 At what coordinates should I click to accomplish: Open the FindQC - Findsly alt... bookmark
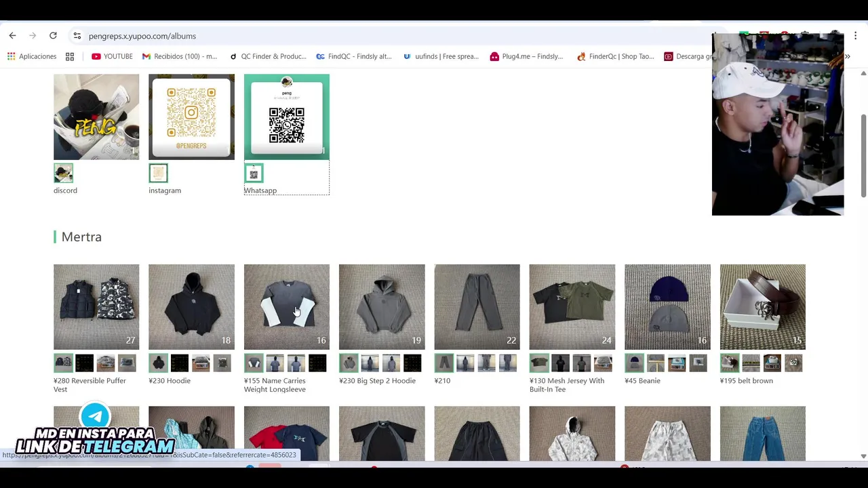[354, 56]
